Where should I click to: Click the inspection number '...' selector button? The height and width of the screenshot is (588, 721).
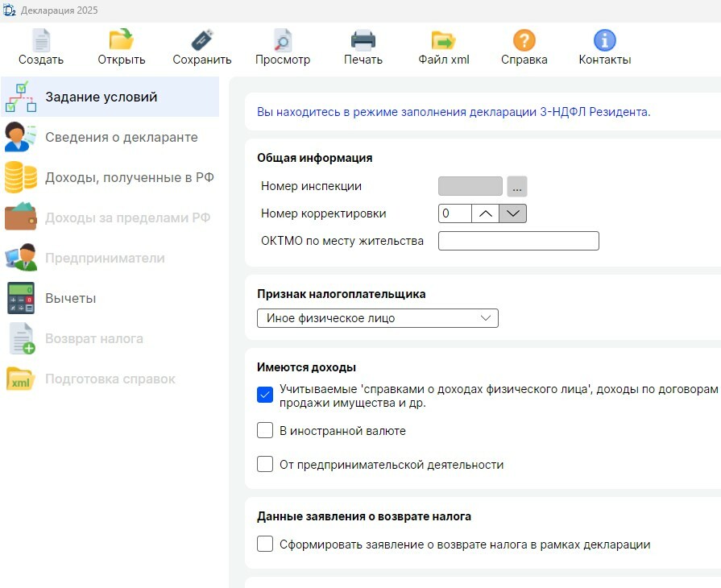coord(516,186)
